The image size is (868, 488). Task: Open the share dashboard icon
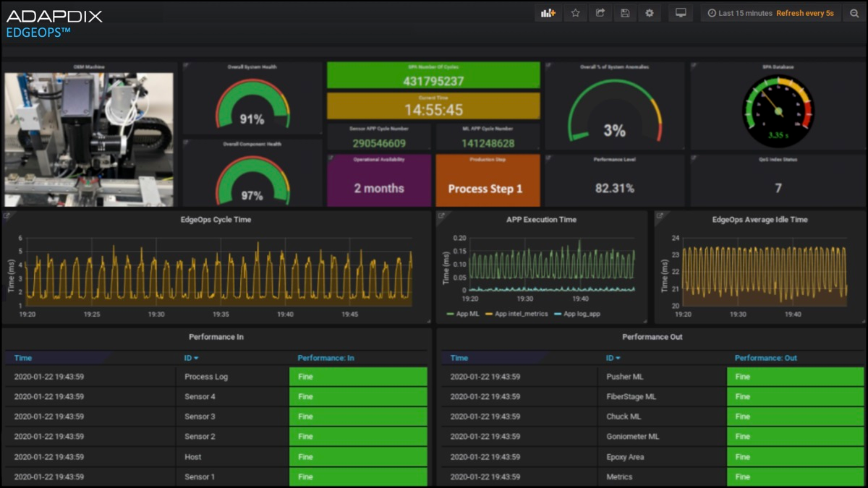pos(600,12)
